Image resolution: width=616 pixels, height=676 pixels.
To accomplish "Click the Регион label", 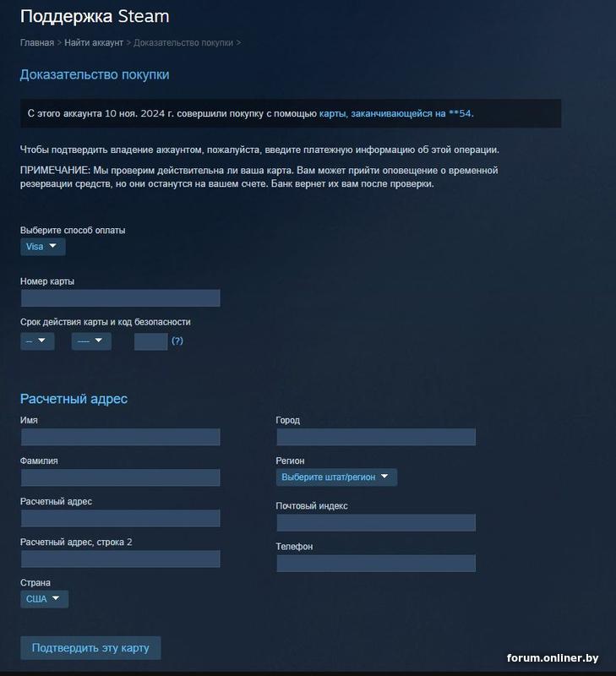I will coord(290,461).
